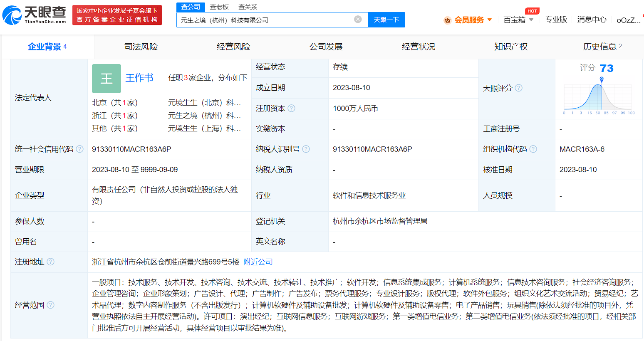Switch to the 查关系 search tab
644x341 pixels.
[x=248, y=7]
